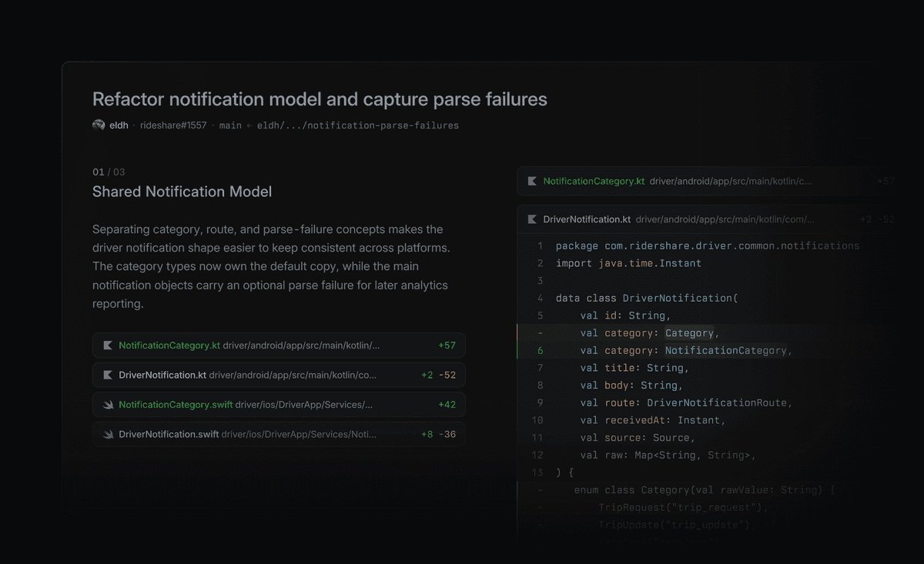Click the eldh author avatar

tap(99, 125)
